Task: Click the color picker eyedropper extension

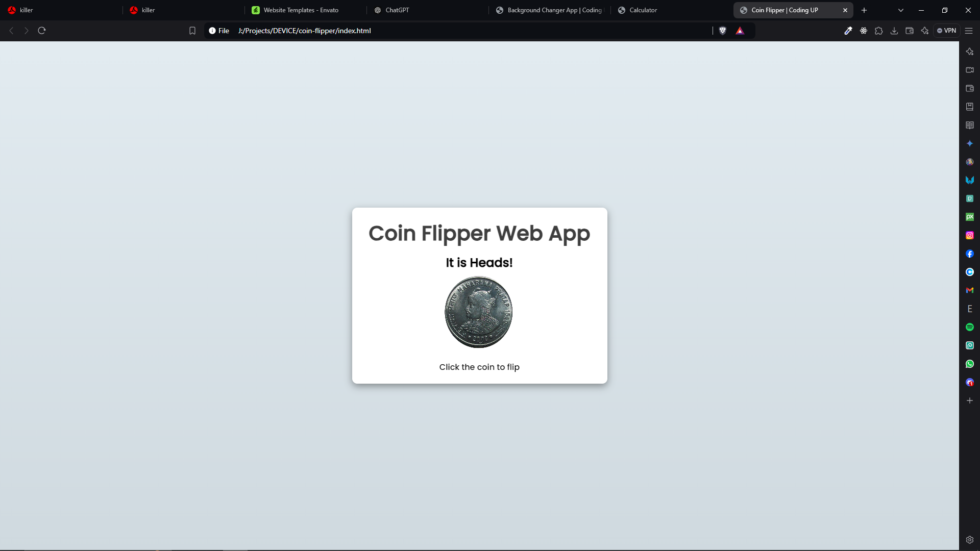Action: pos(848,31)
